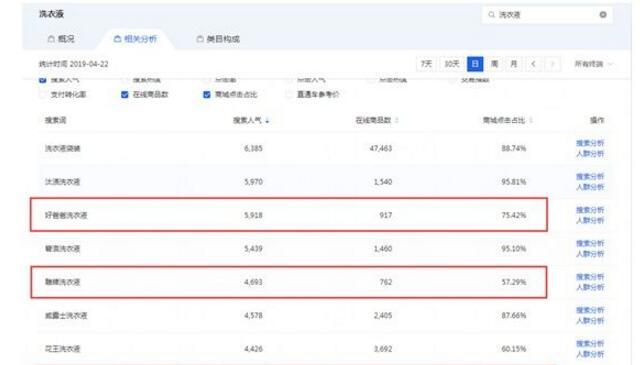The image size is (640, 365).
Task: Open 人群分析 for the 4,693 row
Action: pyautogui.click(x=590, y=288)
